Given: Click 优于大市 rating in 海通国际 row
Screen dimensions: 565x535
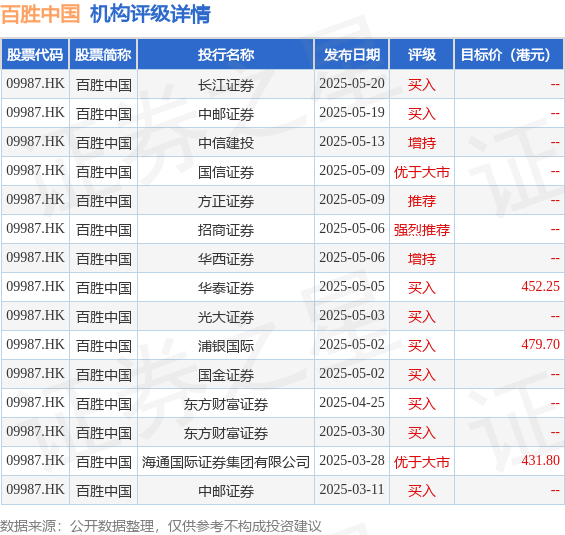Looking at the screenshot, I should point(422,462).
